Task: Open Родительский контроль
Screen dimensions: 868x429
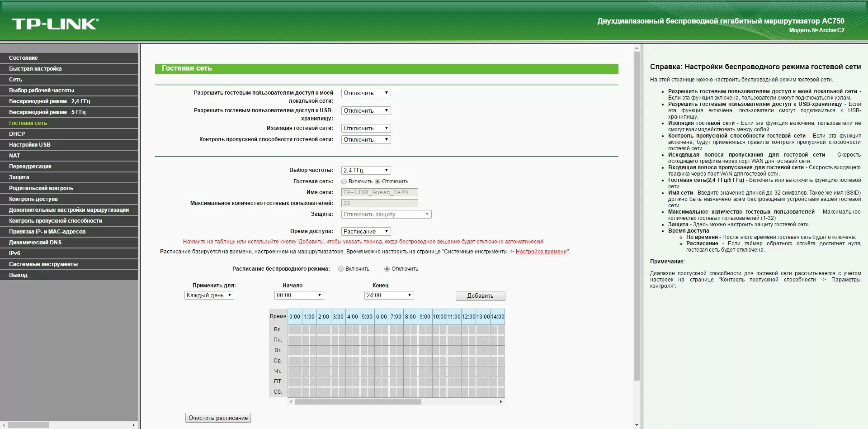Action: [x=69, y=188]
